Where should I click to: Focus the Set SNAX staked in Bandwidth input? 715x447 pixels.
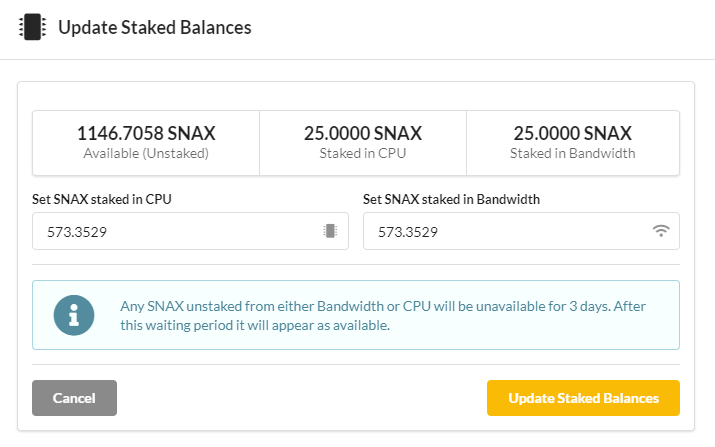point(521,231)
